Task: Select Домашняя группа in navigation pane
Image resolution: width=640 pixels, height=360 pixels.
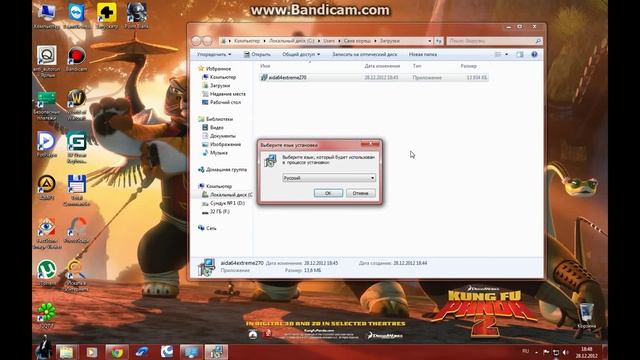Action: click(223, 169)
